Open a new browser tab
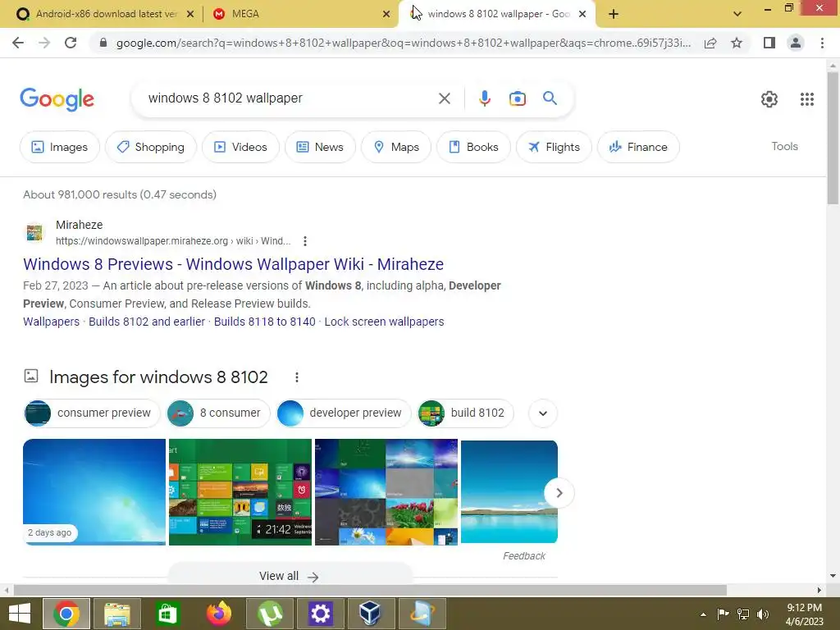Screen dimensions: 840x630 pyautogui.click(x=614, y=14)
